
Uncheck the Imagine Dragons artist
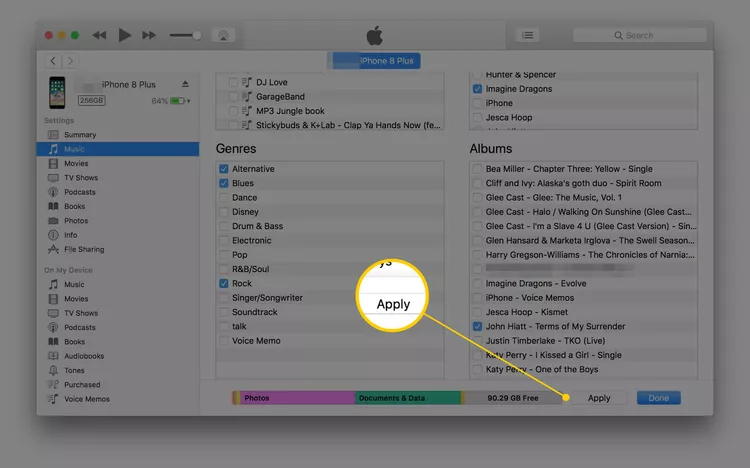coord(477,89)
